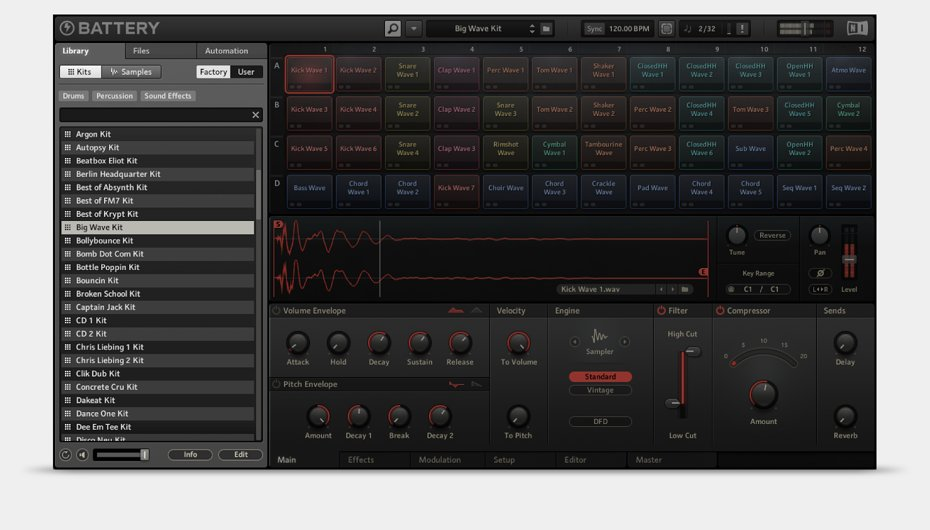930x530 pixels.
Task: Open the kit folder icon beside Big Wave Kit
Action: click(x=547, y=29)
